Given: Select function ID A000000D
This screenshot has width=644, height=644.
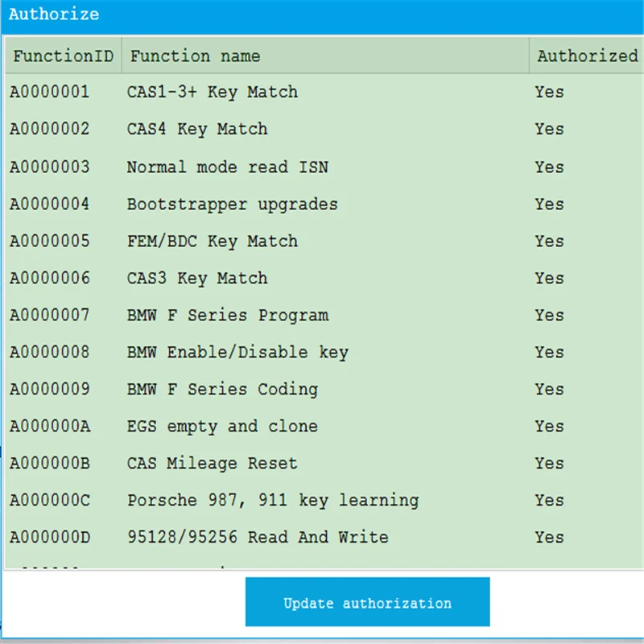Looking at the screenshot, I should tap(50, 537).
